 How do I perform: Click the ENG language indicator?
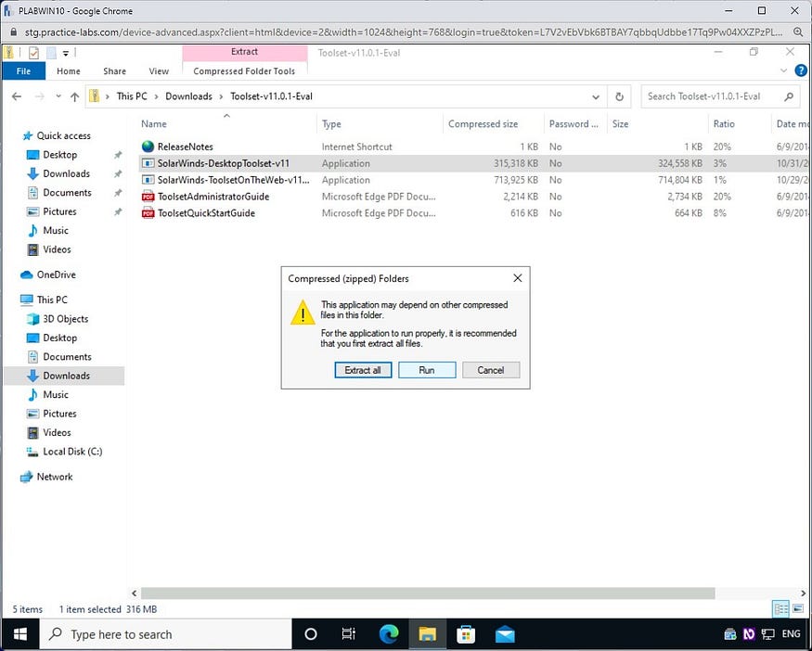792,634
